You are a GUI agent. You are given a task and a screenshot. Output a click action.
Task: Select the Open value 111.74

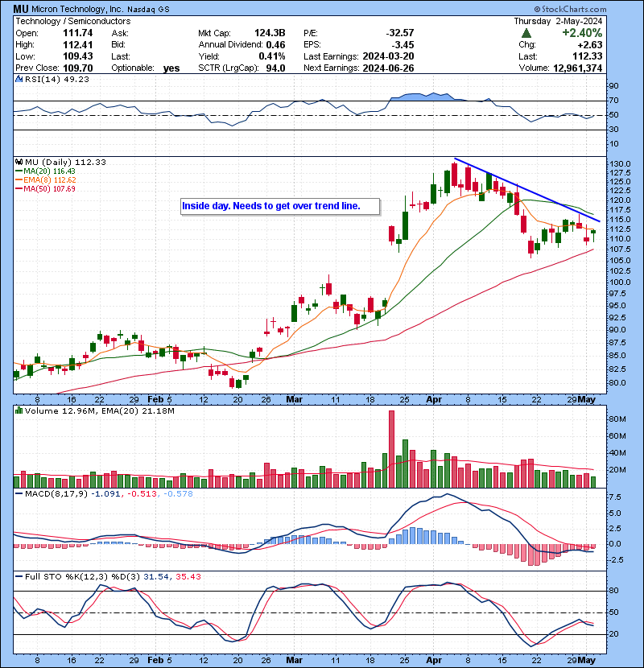[x=78, y=33]
